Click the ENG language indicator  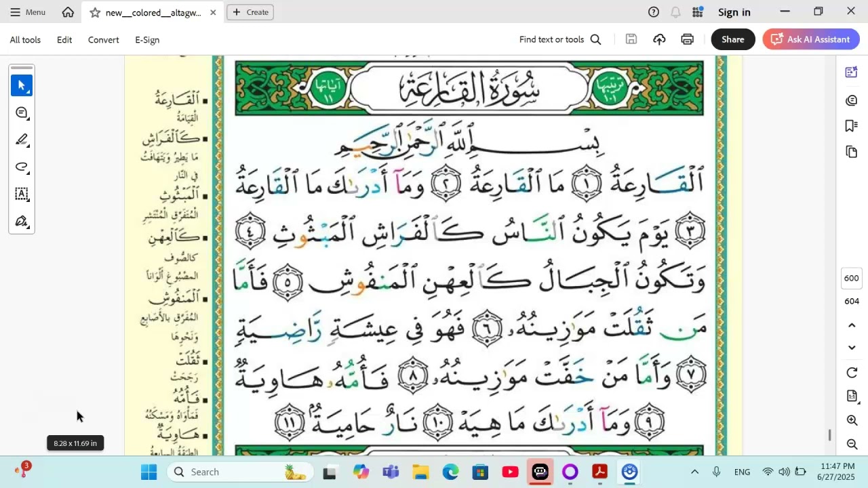742,472
